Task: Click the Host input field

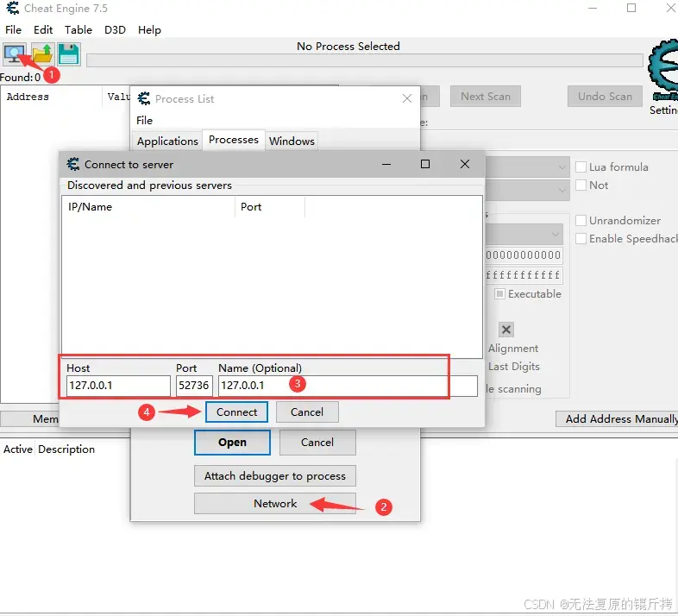Action: [x=118, y=386]
